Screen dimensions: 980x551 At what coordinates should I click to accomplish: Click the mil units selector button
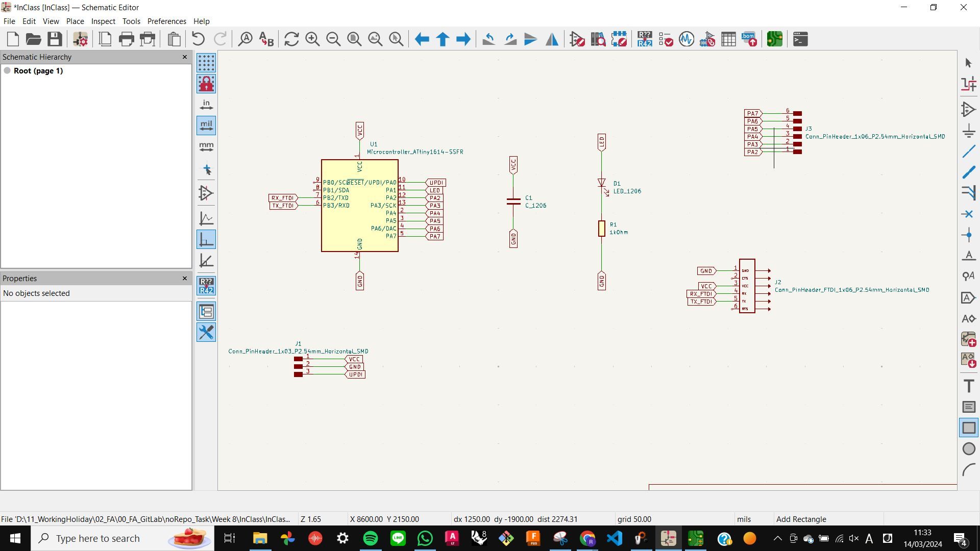click(205, 125)
